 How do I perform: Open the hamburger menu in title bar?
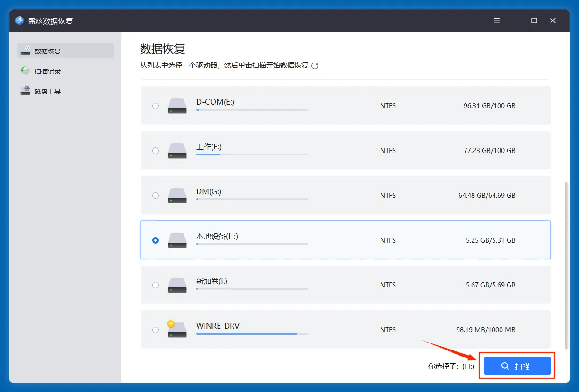[x=497, y=21]
